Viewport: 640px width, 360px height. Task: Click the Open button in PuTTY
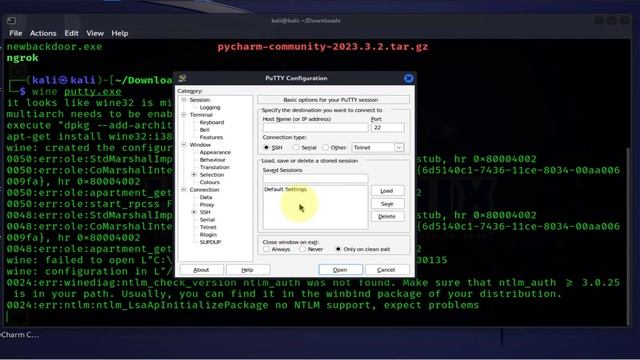click(x=340, y=270)
